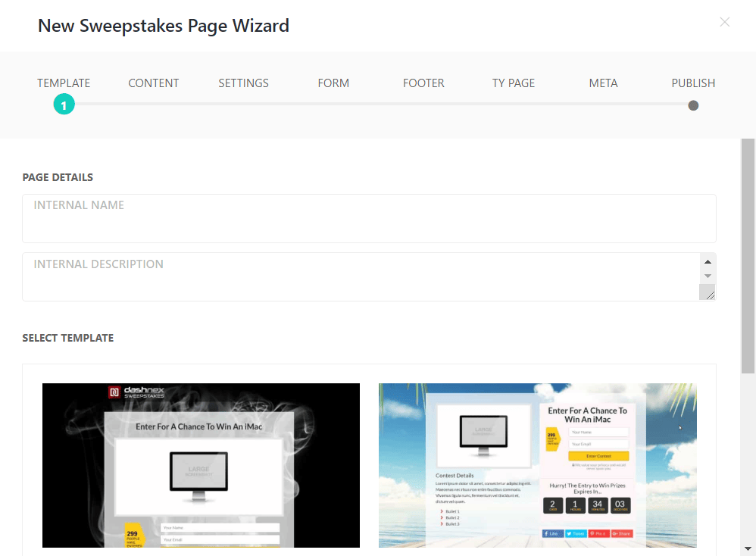Open the TY PAGE step

514,83
